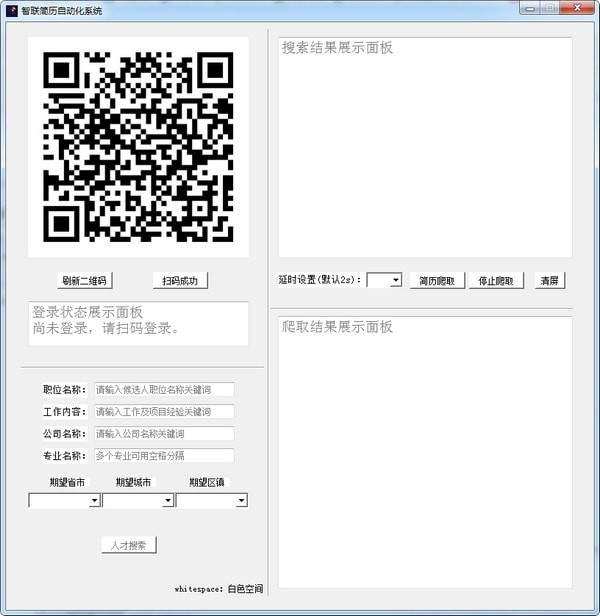Select the 公司名称 input box
The height and width of the screenshot is (616, 600).
click(164, 434)
